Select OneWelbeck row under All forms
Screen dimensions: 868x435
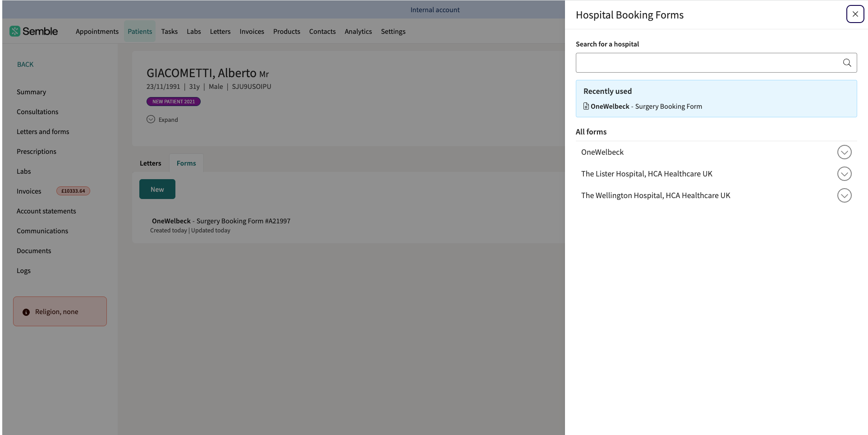(x=716, y=152)
